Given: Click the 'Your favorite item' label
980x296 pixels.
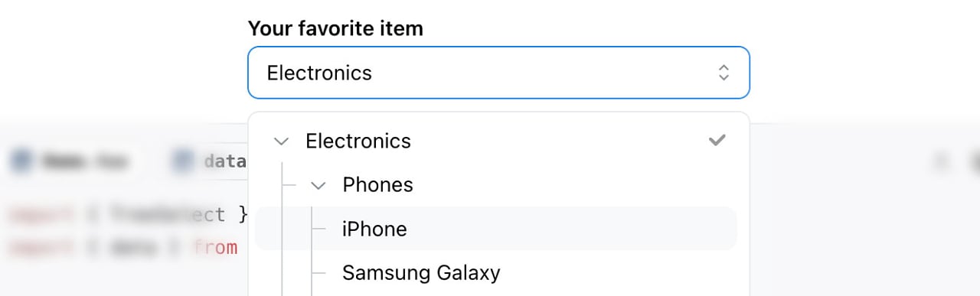Looking at the screenshot, I should 335,28.
